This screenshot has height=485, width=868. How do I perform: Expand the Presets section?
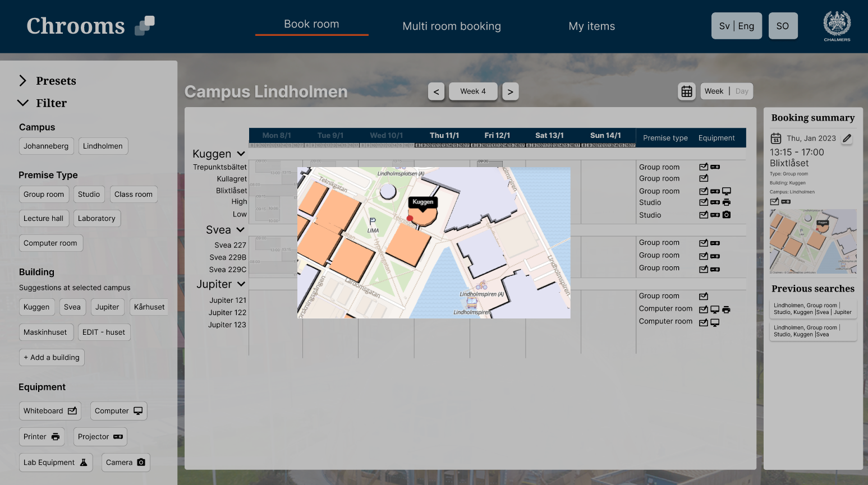(x=23, y=81)
